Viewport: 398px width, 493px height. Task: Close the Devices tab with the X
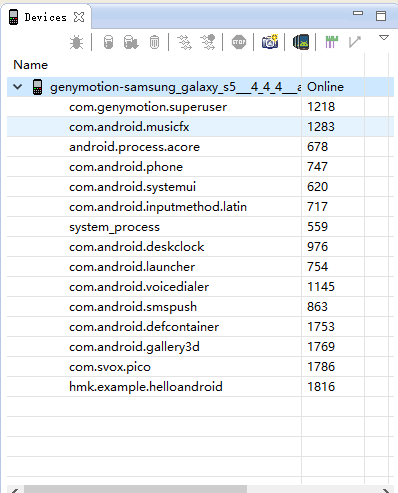click(79, 17)
